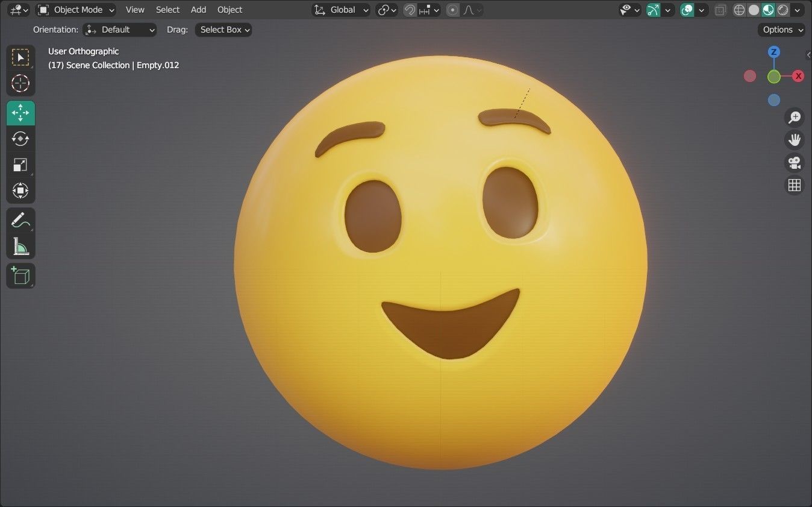Toggle camera view with the camera icon

[795, 163]
